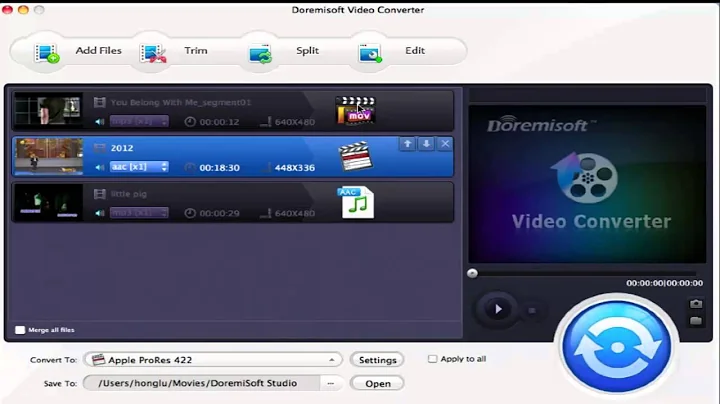
Task: Click film icon beside 2012 title
Action: coord(100,148)
